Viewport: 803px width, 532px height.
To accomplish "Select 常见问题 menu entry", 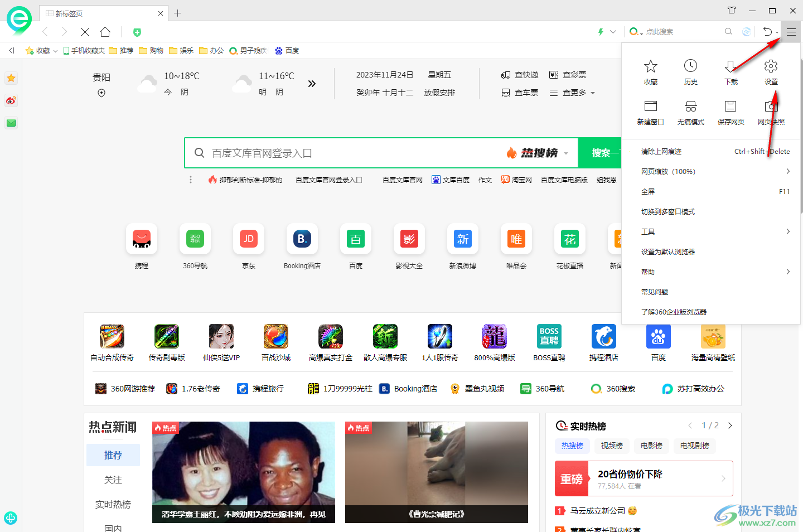I will click(711, 292).
